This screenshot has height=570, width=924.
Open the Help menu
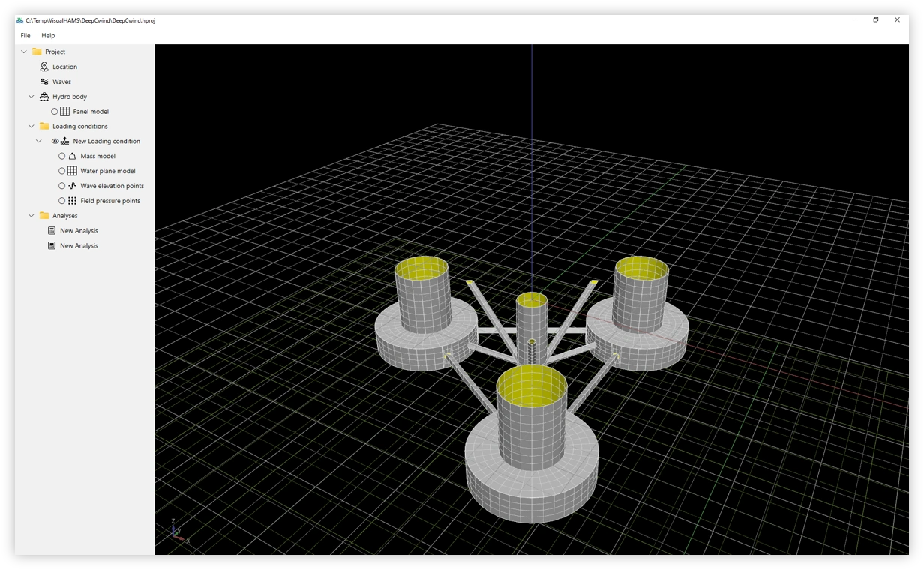(48, 35)
